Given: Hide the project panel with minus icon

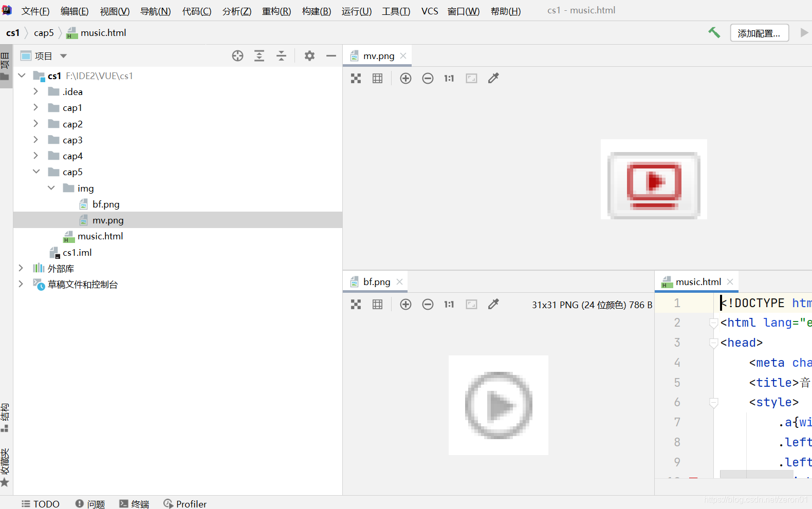Looking at the screenshot, I should [x=331, y=56].
